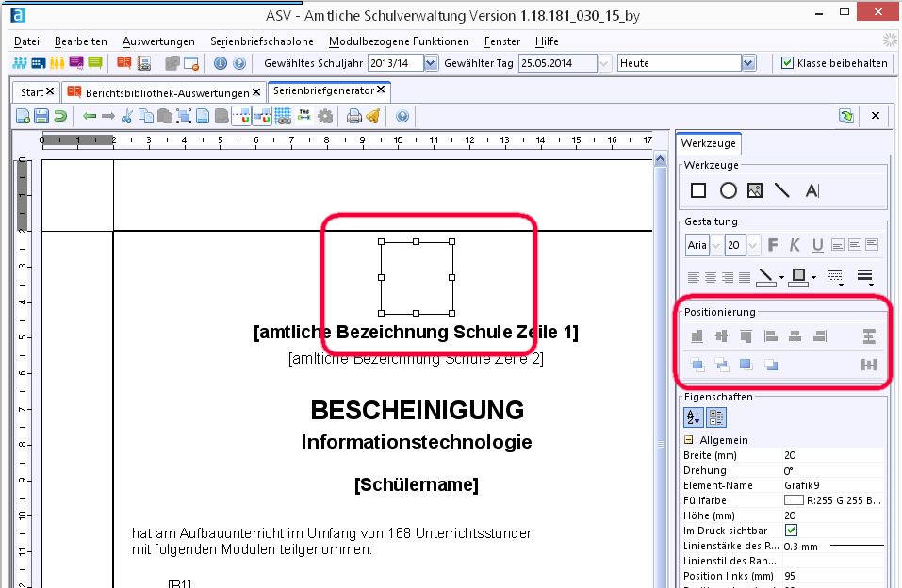
Task: Open the Bearbeiten menu
Action: (80, 41)
